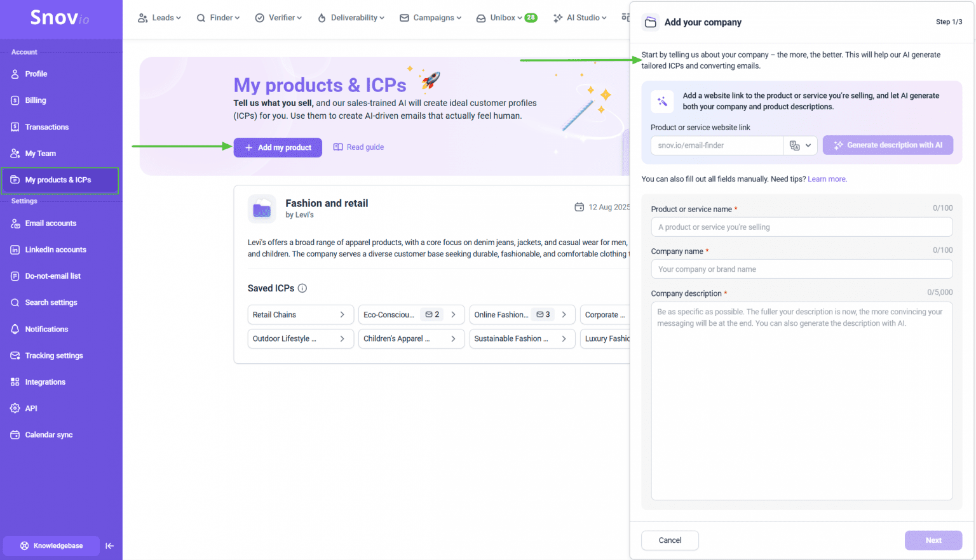The height and width of the screenshot is (560, 976).
Task: Click the Company name input field
Action: (x=801, y=269)
